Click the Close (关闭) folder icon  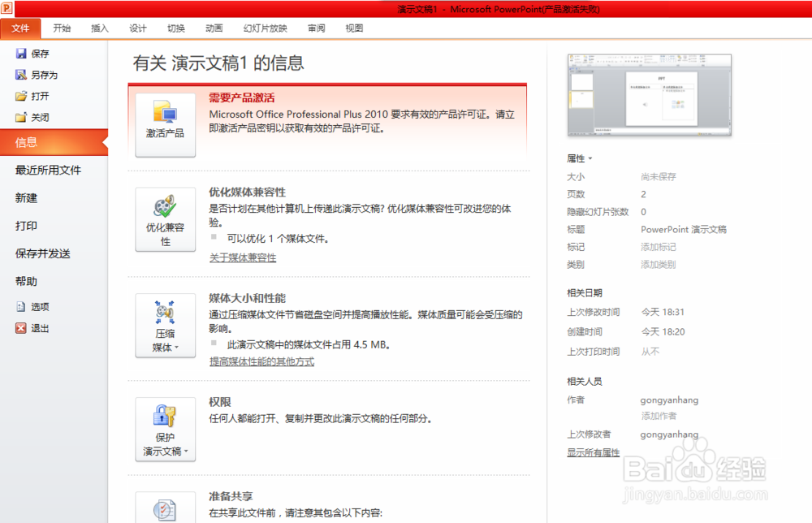click(x=21, y=117)
